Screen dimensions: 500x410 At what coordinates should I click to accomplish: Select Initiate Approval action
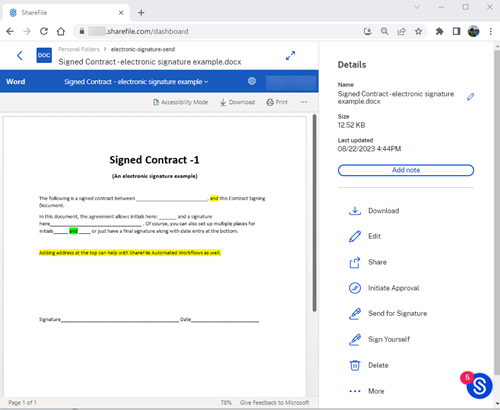coord(384,288)
